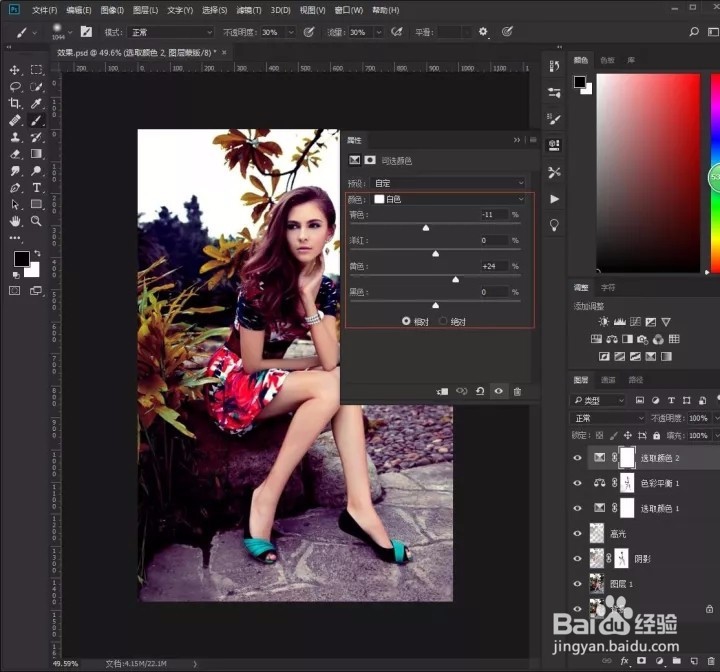Screen dimensions: 720x672
Task: Delete layer with trash icon
Action: click(x=711, y=661)
